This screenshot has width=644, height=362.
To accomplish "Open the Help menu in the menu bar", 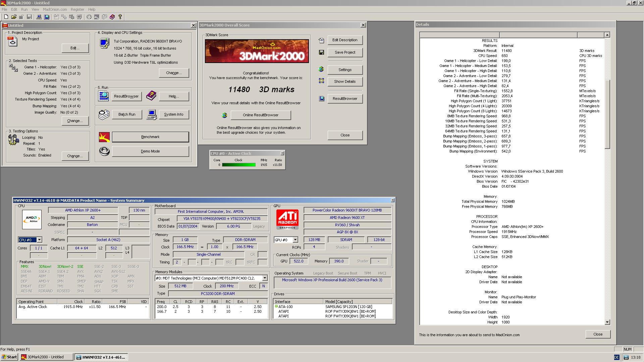I will [92, 9].
